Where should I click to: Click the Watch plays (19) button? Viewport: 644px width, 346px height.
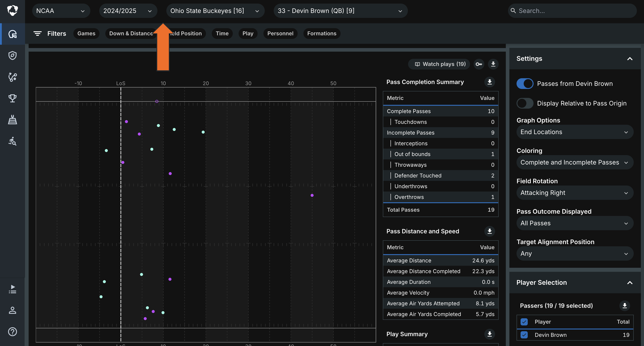[x=439, y=64]
